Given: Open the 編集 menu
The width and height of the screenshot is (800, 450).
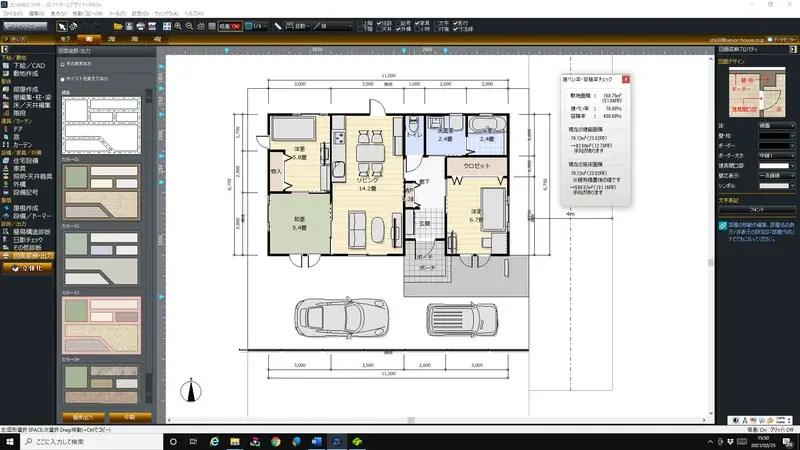Looking at the screenshot, I should [x=36, y=14].
